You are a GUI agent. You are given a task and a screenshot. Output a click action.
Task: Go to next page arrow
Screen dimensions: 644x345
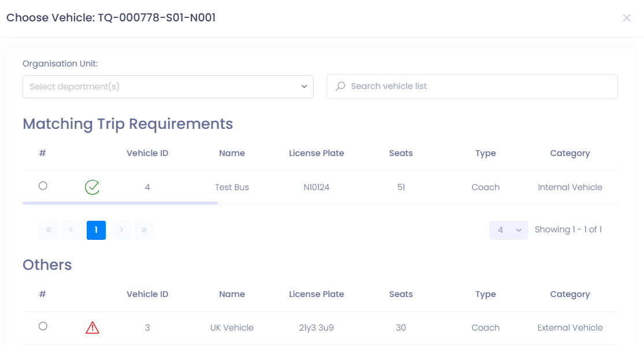[121, 230]
